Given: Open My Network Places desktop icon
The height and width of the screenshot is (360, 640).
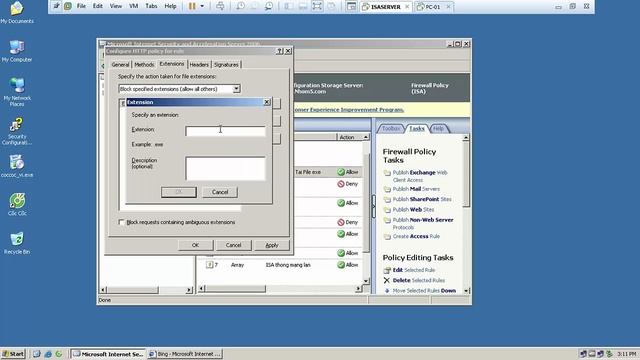Looking at the screenshot, I should coord(17,92).
